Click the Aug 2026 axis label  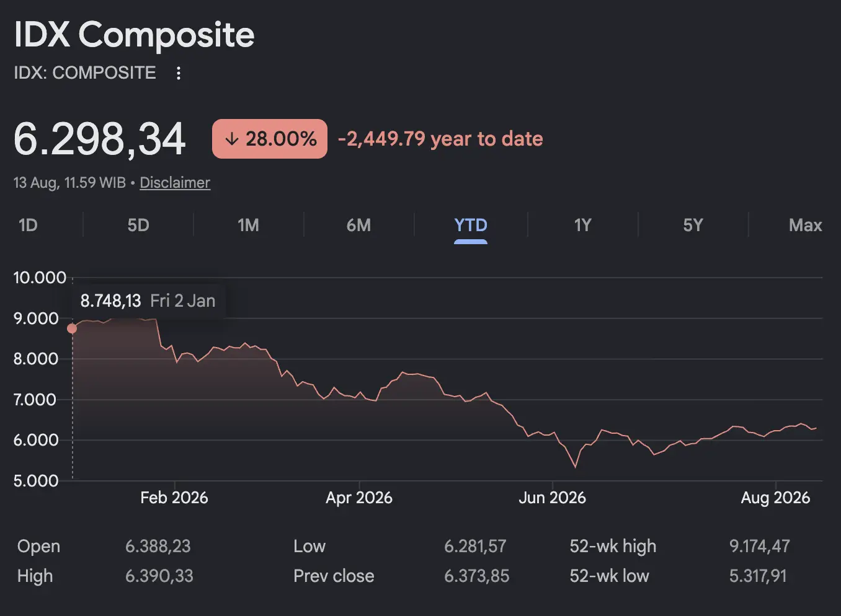(x=775, y=498)
